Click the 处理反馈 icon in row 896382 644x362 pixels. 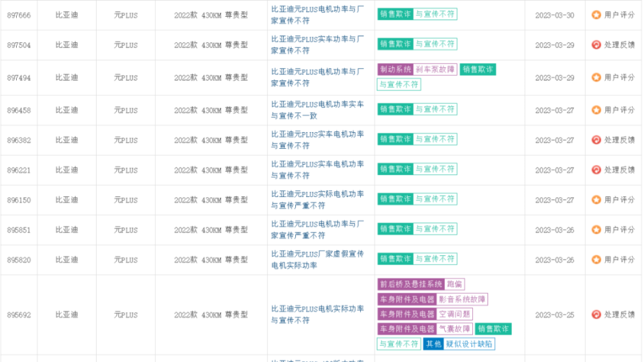[596, 140]
